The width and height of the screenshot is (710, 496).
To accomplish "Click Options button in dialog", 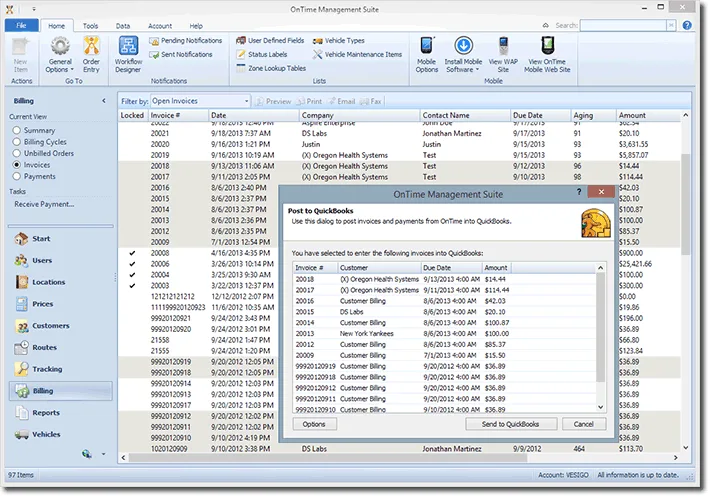I will (314, 424).
